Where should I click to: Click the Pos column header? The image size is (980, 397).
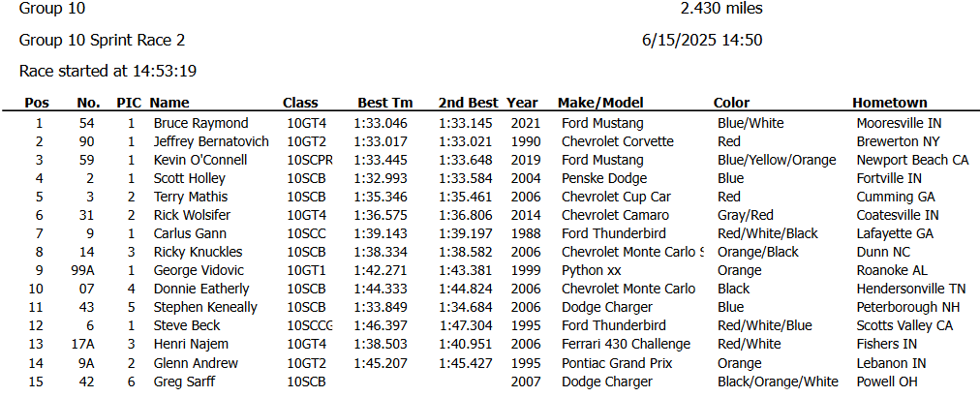[x=37, y=104]
